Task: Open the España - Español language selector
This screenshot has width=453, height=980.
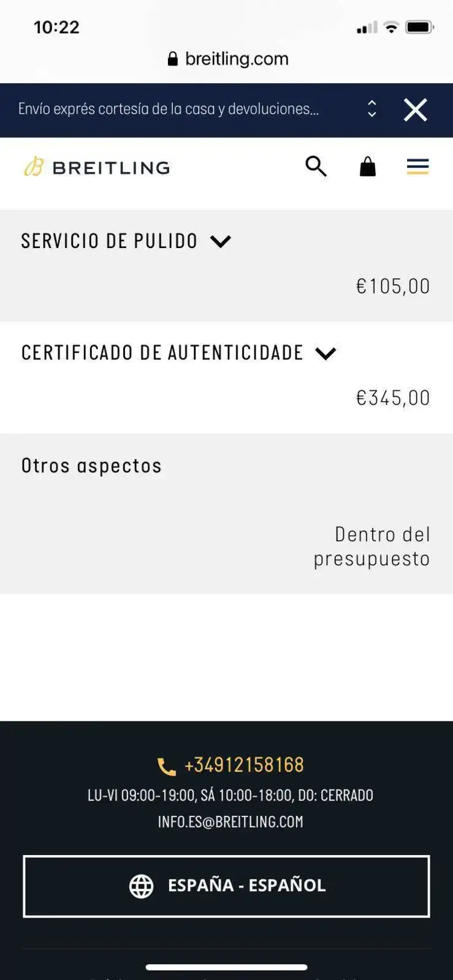Action: click(x=226, y=886)
